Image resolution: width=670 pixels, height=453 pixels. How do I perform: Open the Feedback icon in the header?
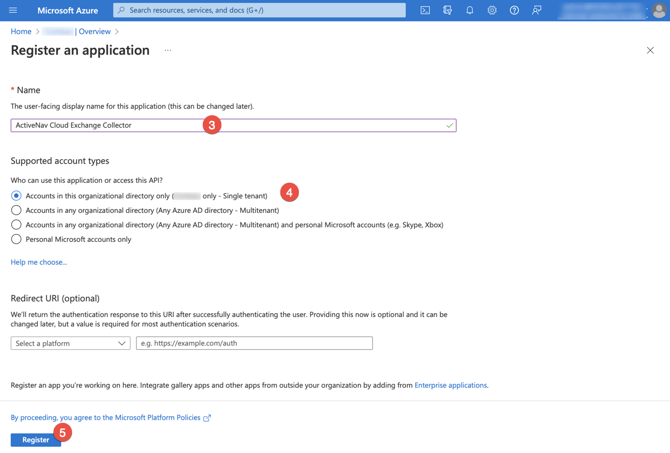537,10
